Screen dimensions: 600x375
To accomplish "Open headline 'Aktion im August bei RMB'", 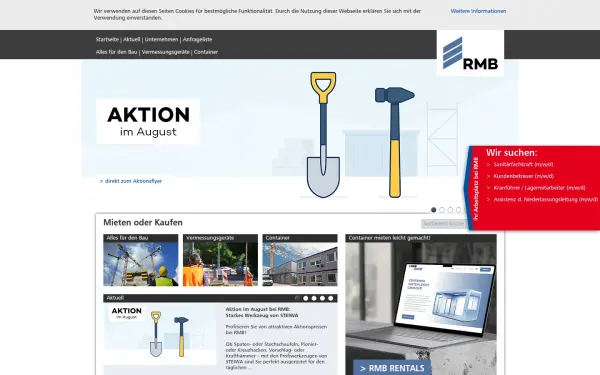I will tap(262, 312).
